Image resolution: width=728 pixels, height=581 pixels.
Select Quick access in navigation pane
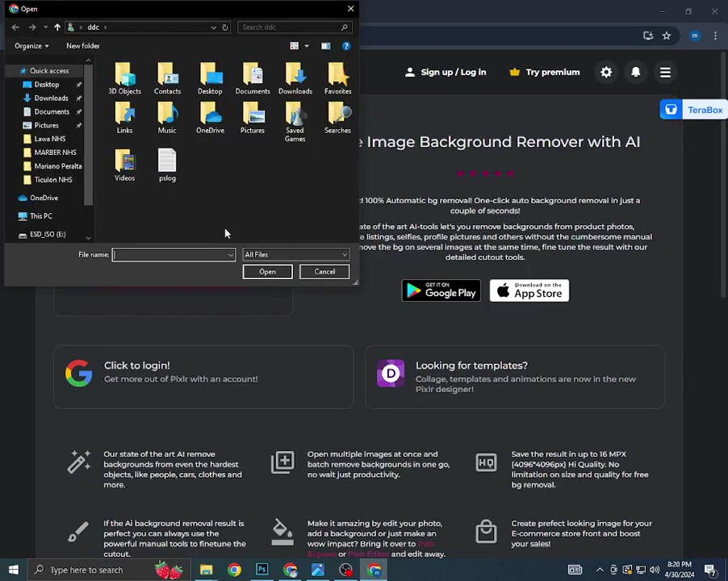(x=45, y=71)
